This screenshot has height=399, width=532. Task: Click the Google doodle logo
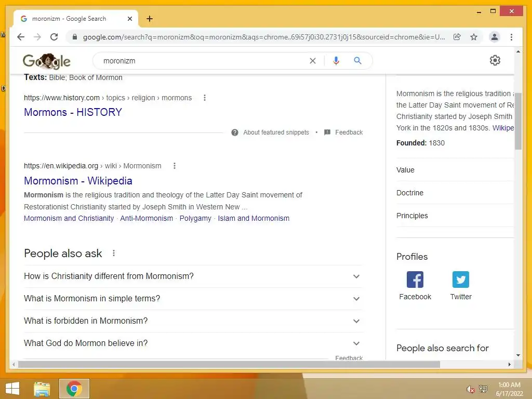coord(47,61)
